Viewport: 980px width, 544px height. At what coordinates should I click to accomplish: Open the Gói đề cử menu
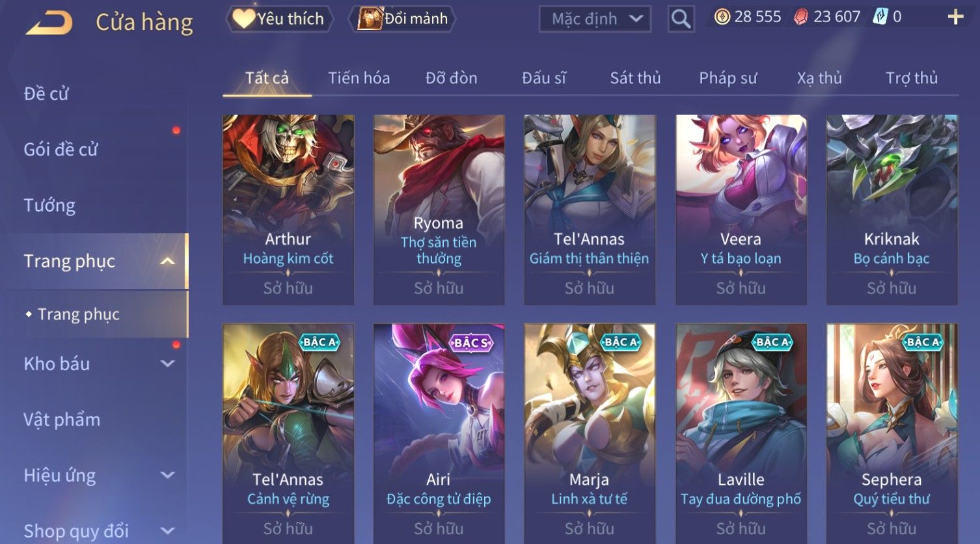(61, 150)
